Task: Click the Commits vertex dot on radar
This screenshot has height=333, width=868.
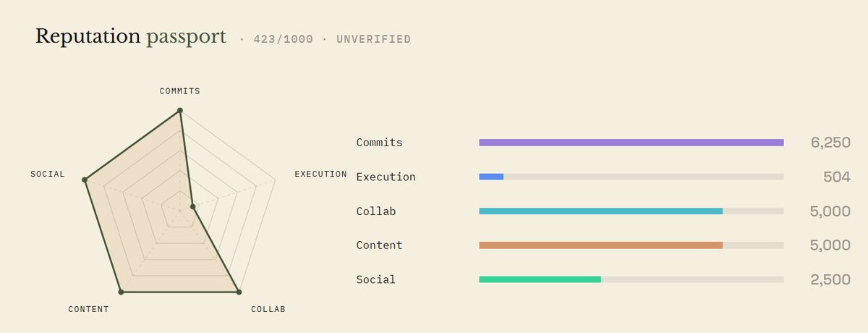Action: click(179, 111)
